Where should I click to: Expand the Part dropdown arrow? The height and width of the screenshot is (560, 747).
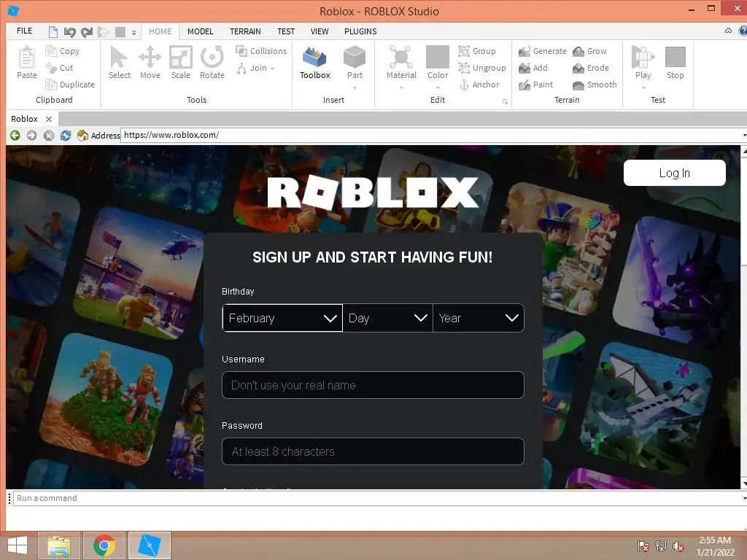pos(355,88)
